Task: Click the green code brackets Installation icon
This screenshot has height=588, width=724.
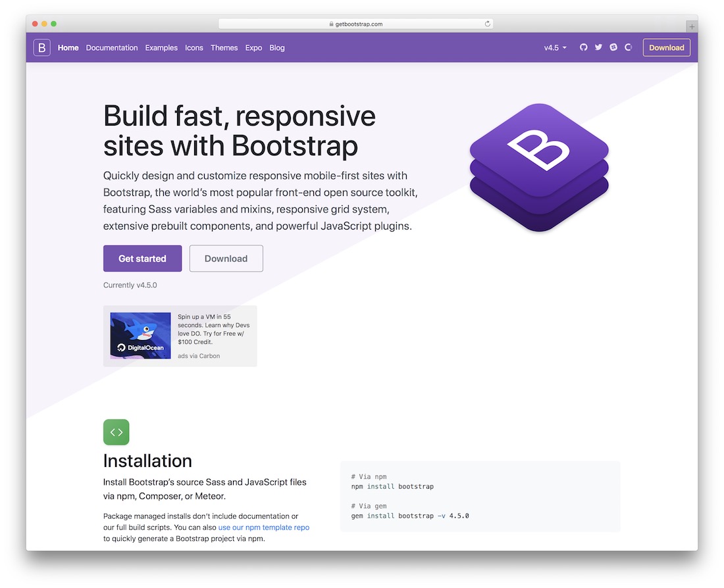Action: point(116,432)
